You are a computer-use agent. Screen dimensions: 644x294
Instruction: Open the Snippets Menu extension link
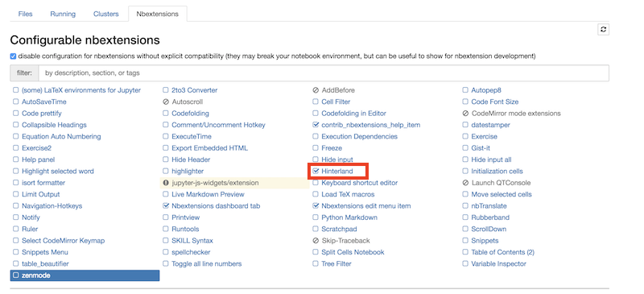[45, 252]
